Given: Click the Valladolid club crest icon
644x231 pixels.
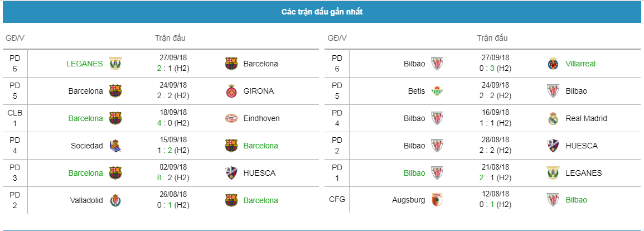Looking at the screenshot, I should 115,200.
